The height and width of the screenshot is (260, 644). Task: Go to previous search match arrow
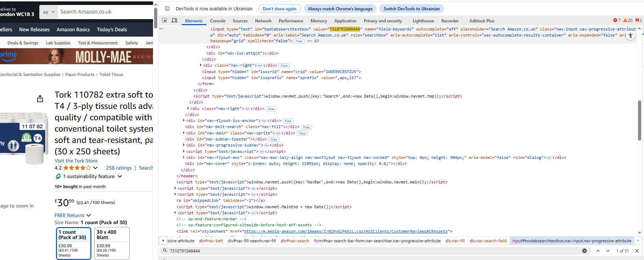click(598, 251)
